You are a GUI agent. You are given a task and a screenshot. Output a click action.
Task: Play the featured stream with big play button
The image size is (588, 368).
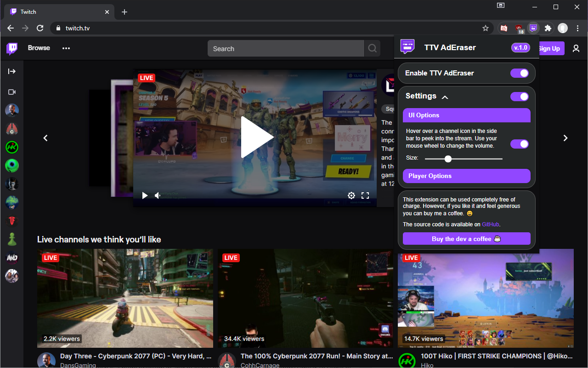pyautogui.click(x=256, y=137)
